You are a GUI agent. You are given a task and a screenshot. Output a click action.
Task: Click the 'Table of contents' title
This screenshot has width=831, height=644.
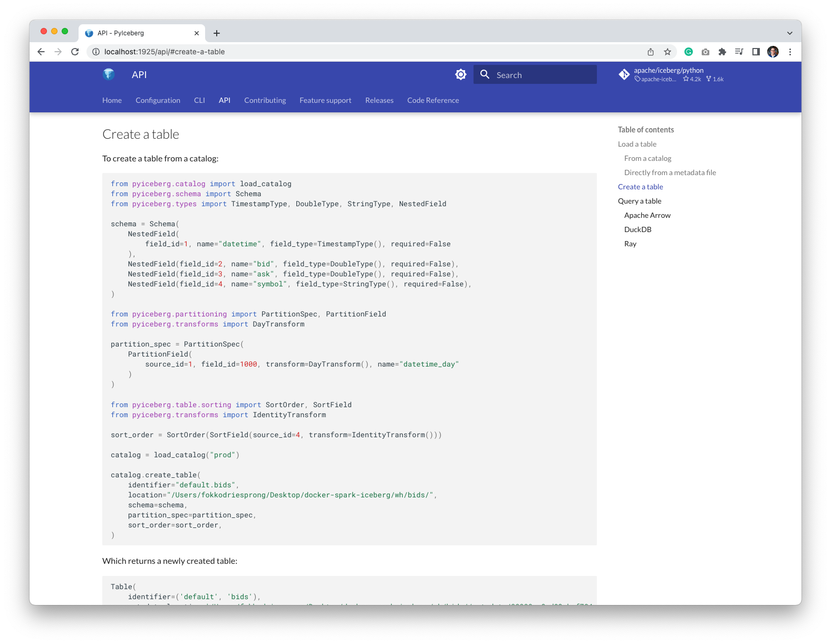click(645, 130)
